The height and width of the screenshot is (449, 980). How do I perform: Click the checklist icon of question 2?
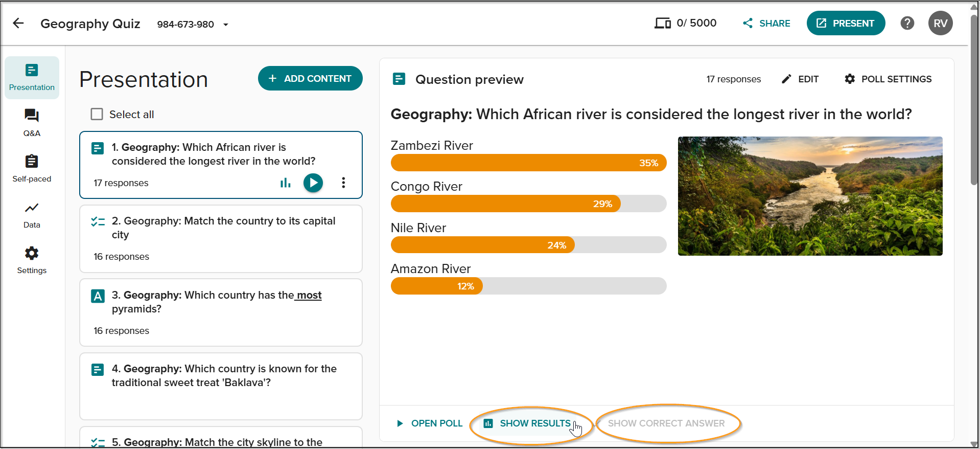point(98,221)
